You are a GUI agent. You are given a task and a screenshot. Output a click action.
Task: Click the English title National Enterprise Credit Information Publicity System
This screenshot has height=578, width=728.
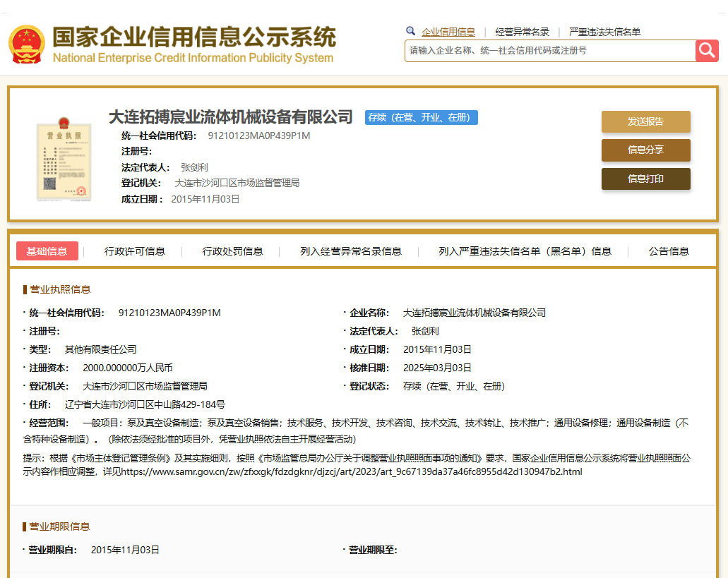point(193,58)
